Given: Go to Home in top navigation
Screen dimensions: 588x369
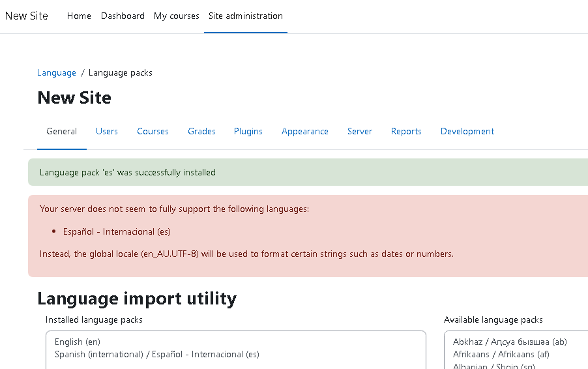Looking at the screenshot, I should pyautogui.click(x=79, y=16).
